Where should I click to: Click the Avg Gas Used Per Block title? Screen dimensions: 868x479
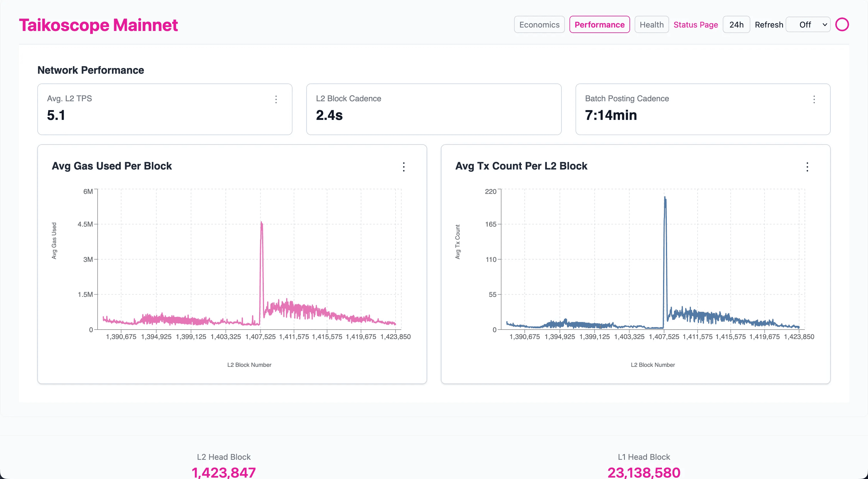[x=112, y=166]
